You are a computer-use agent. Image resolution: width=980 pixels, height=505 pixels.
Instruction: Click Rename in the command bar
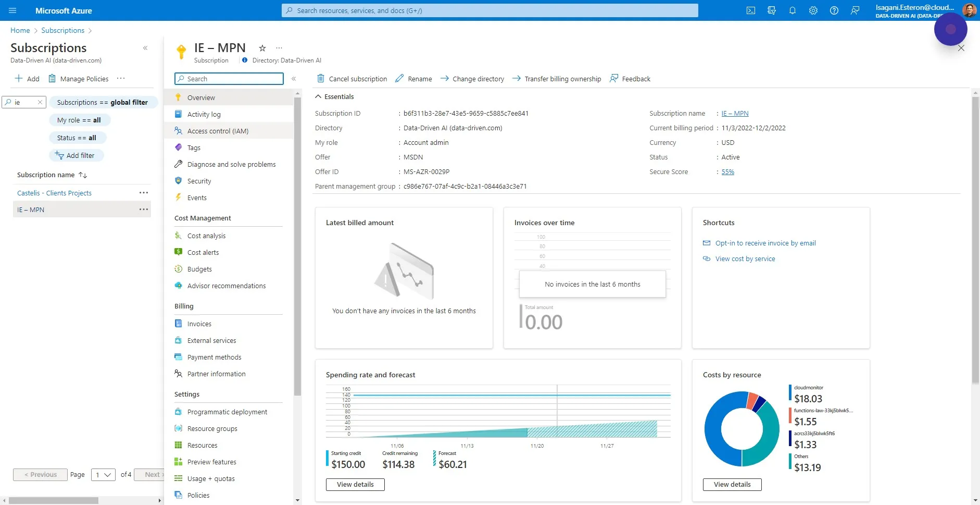tap(413, 79)
